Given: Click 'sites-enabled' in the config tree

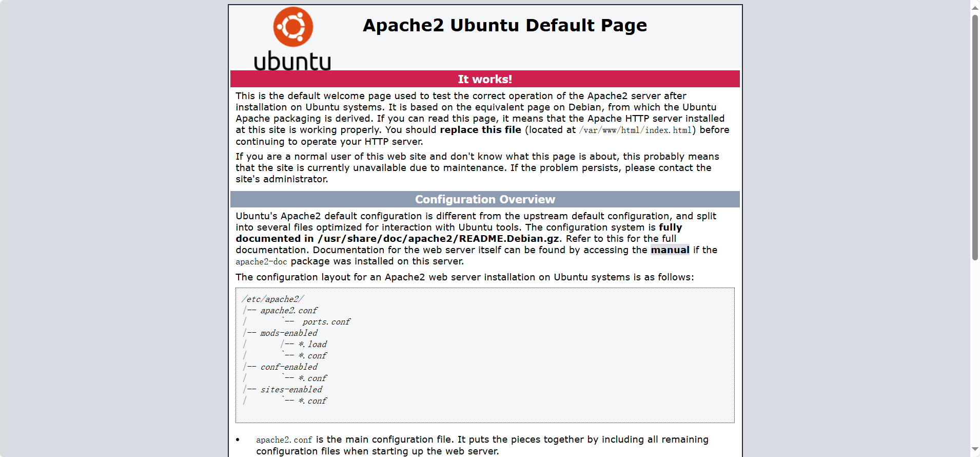Looking at the screenshot, I should tap(291, 390).
